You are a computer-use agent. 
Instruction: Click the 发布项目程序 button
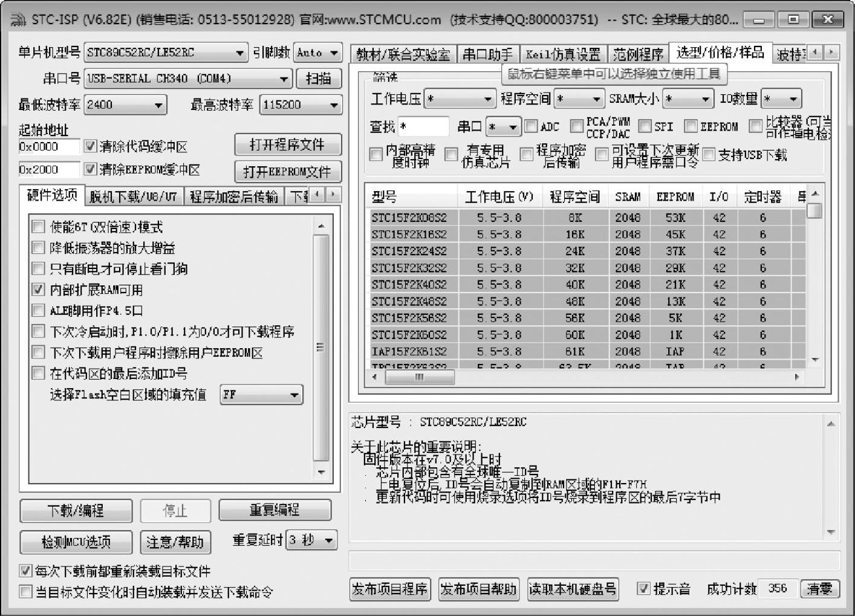tap(390, 589)
